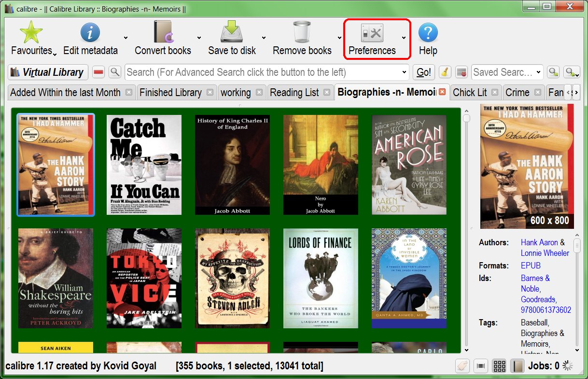
Task: Select the Steven Adler book cover
Action: pos(232,279)
